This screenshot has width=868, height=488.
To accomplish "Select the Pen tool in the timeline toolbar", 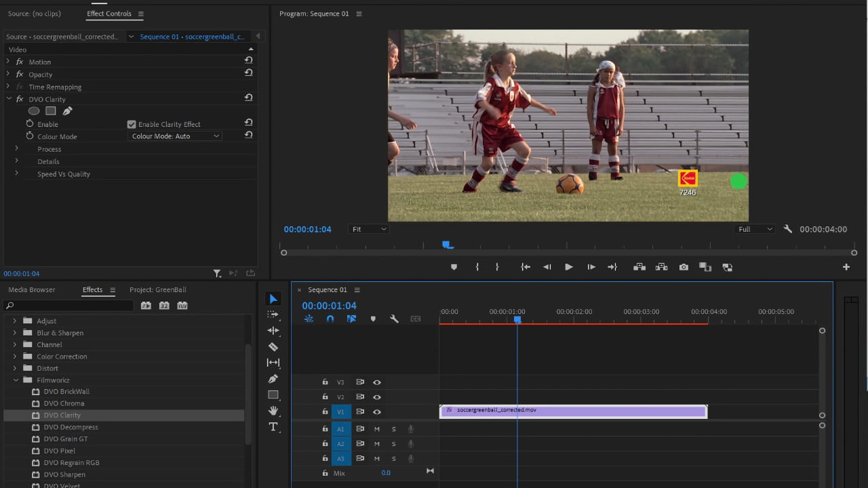I will click(x=273, y=379).
